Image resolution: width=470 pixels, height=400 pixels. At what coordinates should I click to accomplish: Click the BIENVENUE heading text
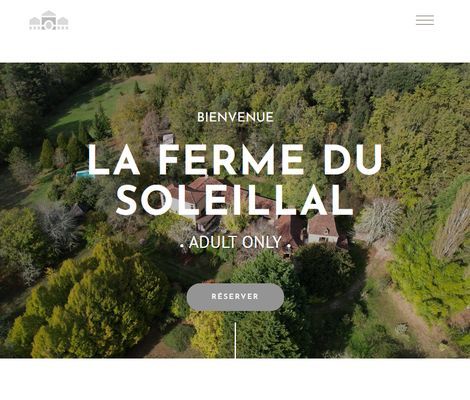point(235,117)
